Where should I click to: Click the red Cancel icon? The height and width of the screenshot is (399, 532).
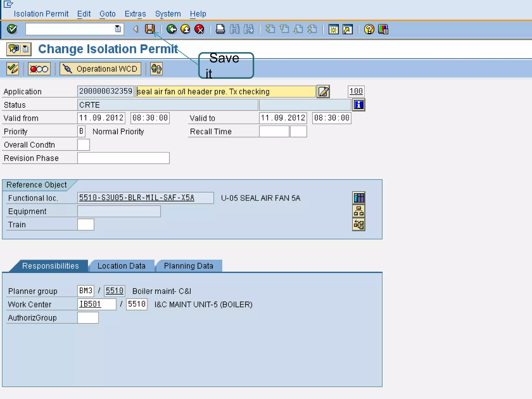click(199, 29)
